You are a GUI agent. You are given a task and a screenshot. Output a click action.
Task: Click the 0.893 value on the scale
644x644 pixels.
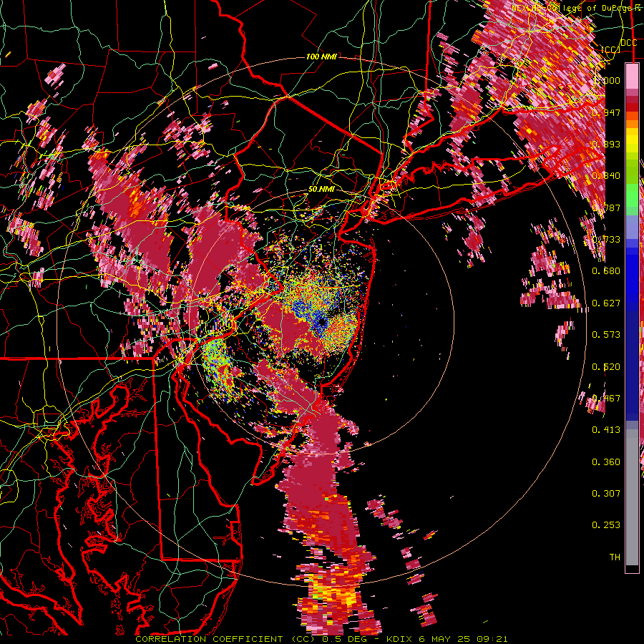coord(606,144)
